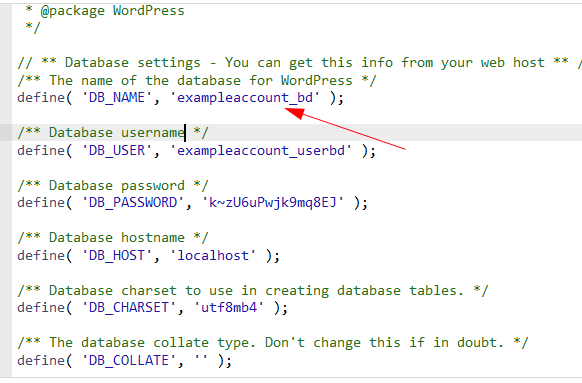
Task: Click the '@package WordPress' comment line
Action: coord(105,11)
